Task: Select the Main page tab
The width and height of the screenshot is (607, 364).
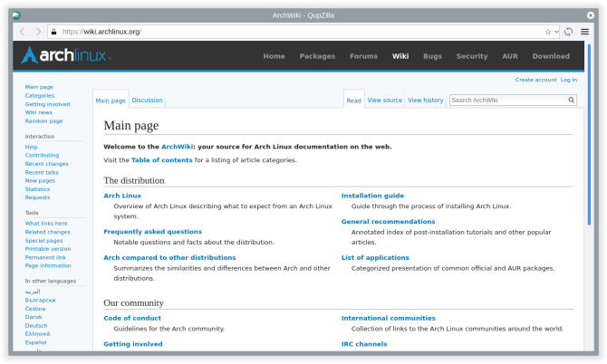Action: tap(111, 101)
